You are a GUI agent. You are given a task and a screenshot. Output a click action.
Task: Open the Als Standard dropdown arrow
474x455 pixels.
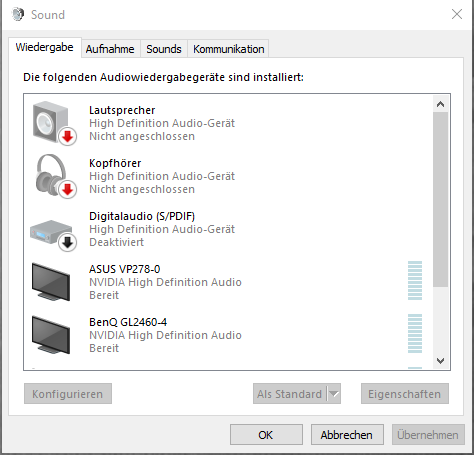coord(334,394)
